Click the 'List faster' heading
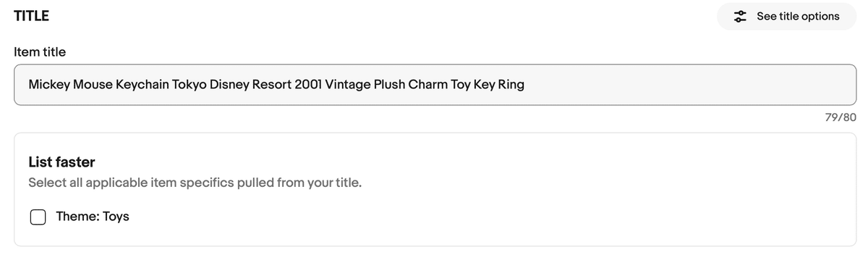868x263 pixels. coord(62,162)
